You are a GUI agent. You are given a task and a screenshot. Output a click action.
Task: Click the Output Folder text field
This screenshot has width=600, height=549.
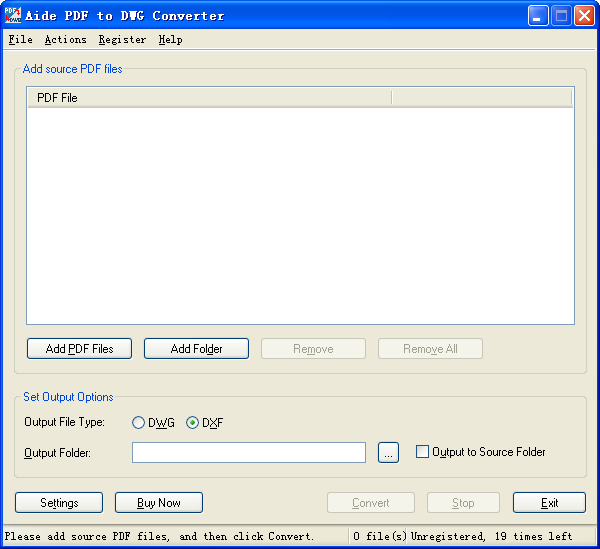click(x=249, y=453)
